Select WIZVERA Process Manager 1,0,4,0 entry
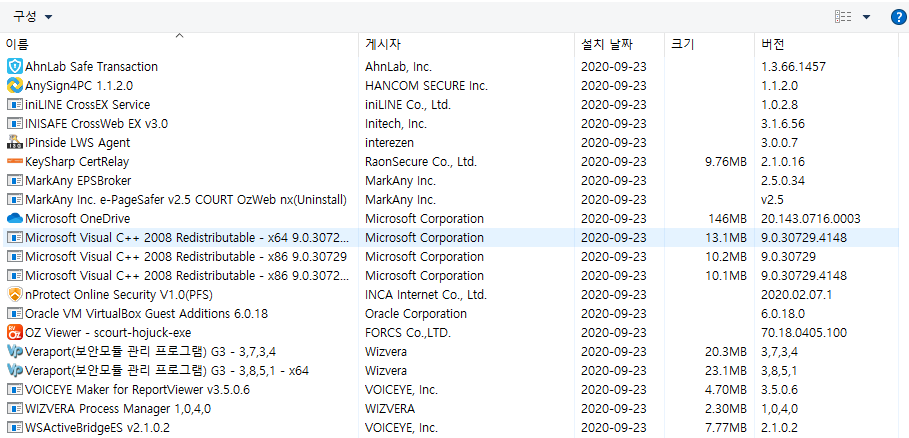 coord(451,409)
